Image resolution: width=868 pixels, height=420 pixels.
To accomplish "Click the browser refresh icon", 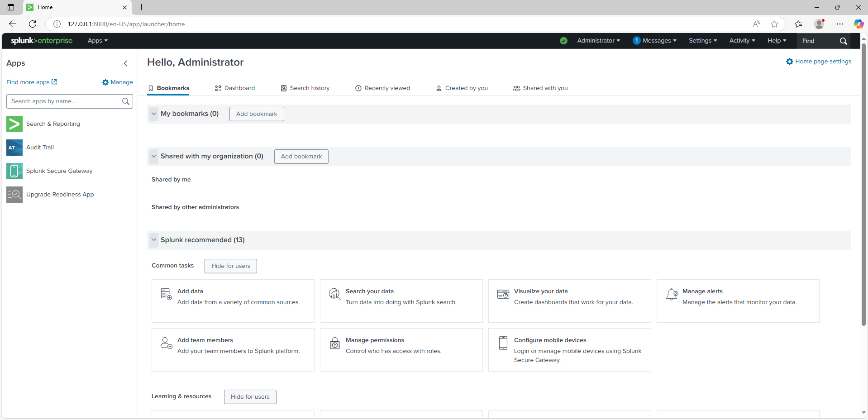I will pos(33,24).
